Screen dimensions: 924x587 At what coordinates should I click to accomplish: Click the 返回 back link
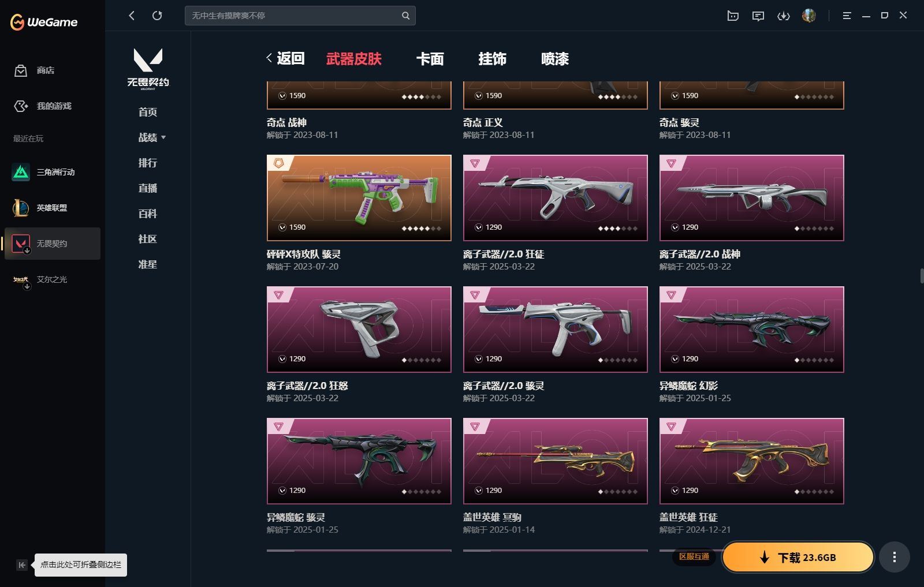[x=285, y=58]
